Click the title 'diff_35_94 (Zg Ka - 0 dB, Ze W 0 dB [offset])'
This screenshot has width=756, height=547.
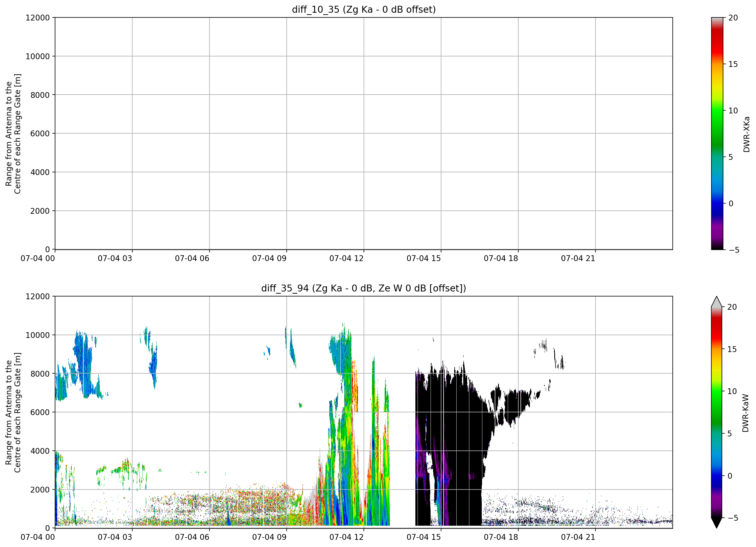pos(364,288)
